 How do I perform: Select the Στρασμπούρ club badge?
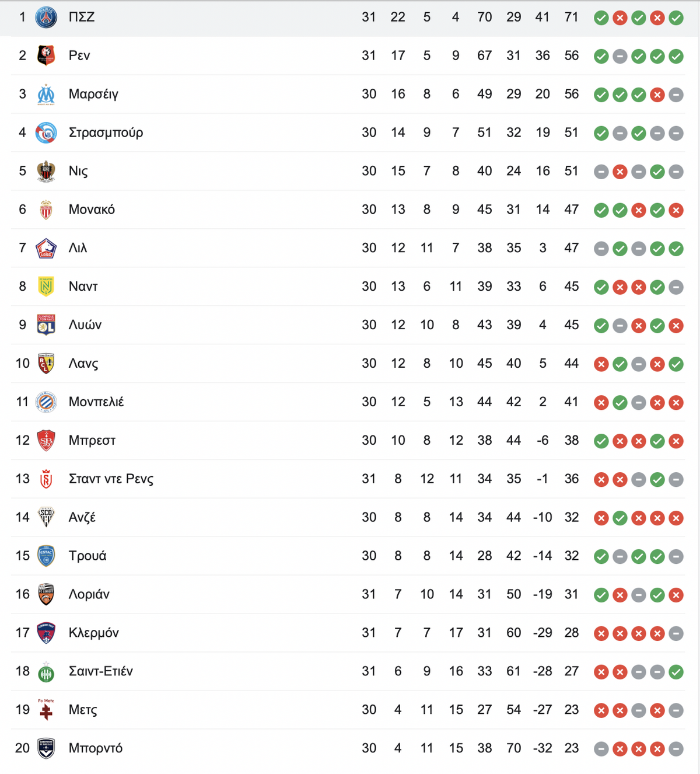pyautogui.click(x=46, y=133)
